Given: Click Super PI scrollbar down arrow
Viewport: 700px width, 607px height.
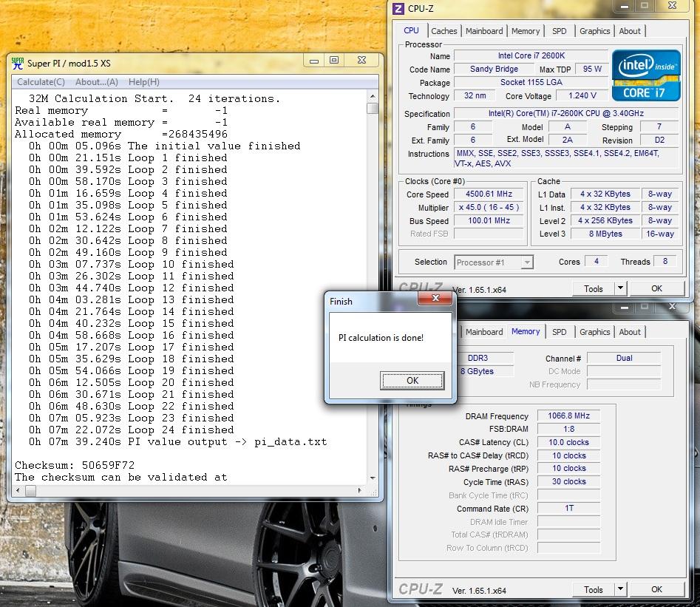Looking at the screenshot, I should click(x=373, y=478).
